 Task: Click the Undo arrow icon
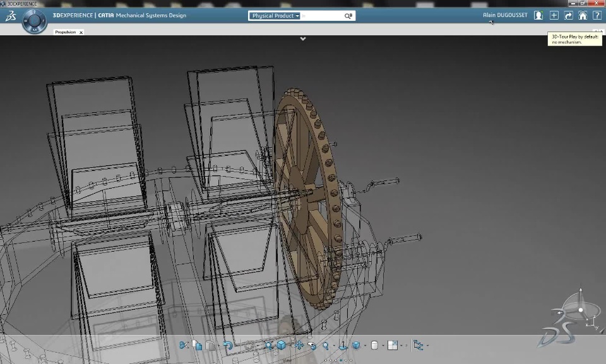click(x=228, y=345)
